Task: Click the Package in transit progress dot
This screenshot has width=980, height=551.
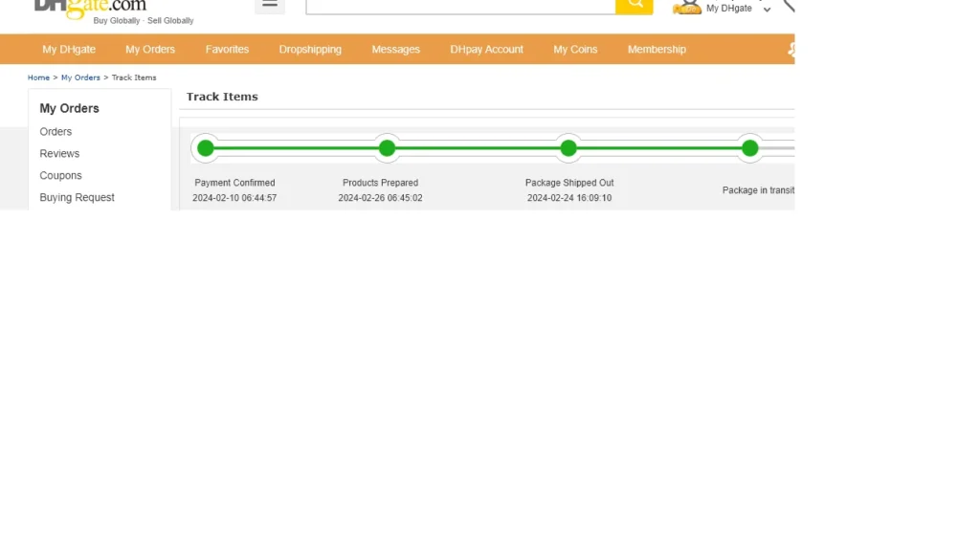Action: pos(749,148)
